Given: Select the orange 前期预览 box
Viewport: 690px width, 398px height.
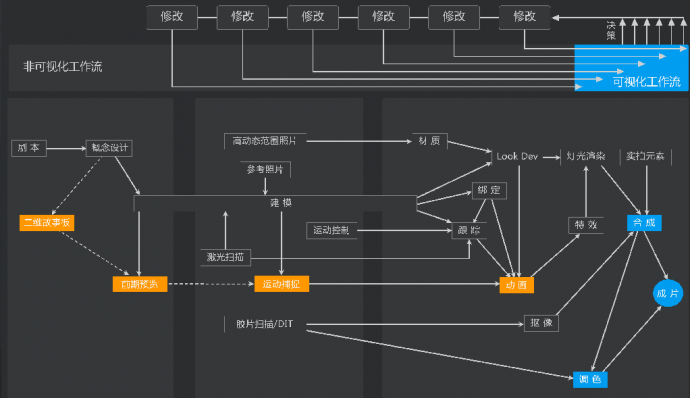Looking at the screenshot, I should click(140, 284).
